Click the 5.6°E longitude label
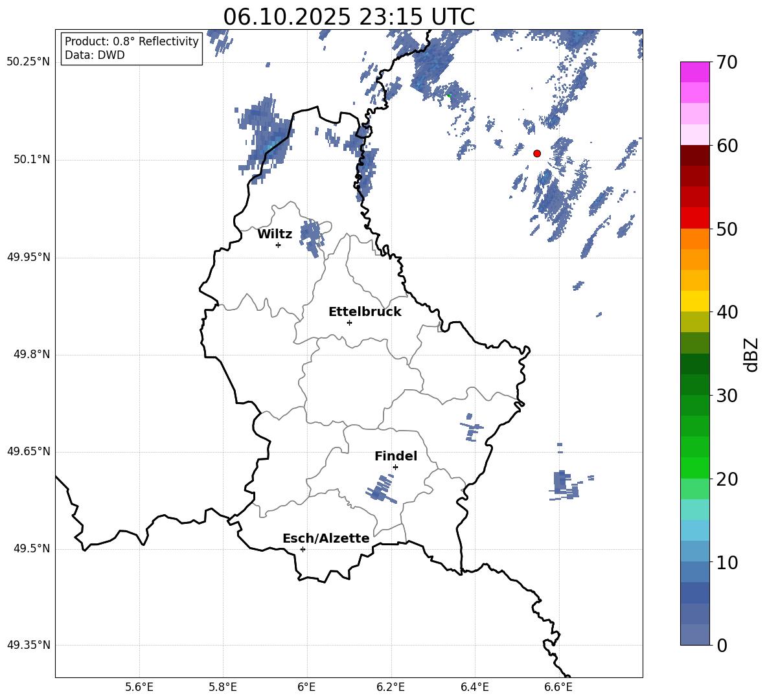The width and height of the screenshot is (767, 700). click(139, 687)
